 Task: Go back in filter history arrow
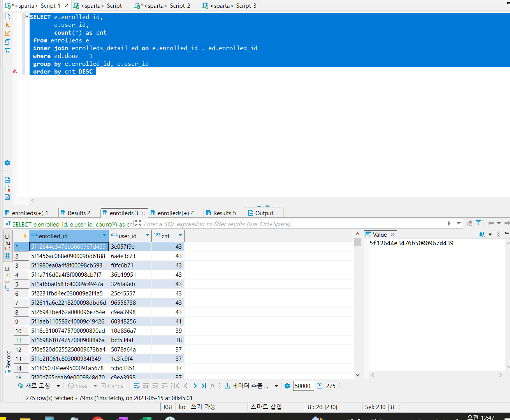point(491,223)
